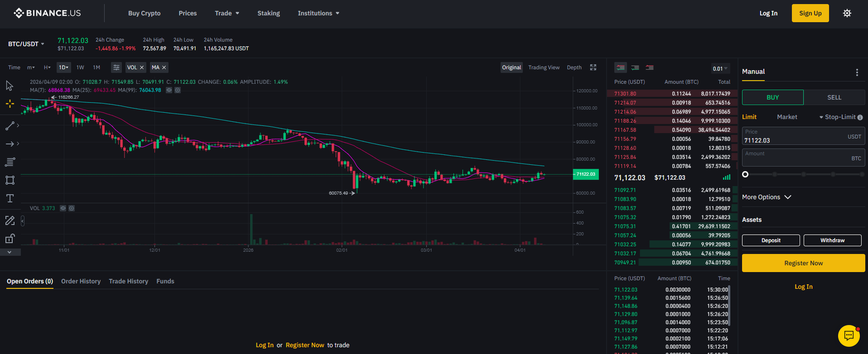This screenshot has width=868, height=354.
Task: Select the text annotation tool
Action: tap(10, 198)
